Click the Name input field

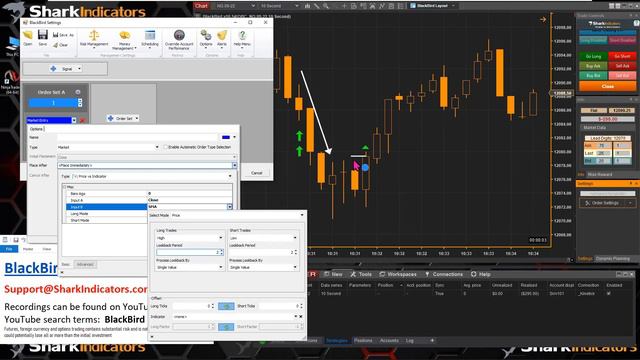tap(138, 137)
